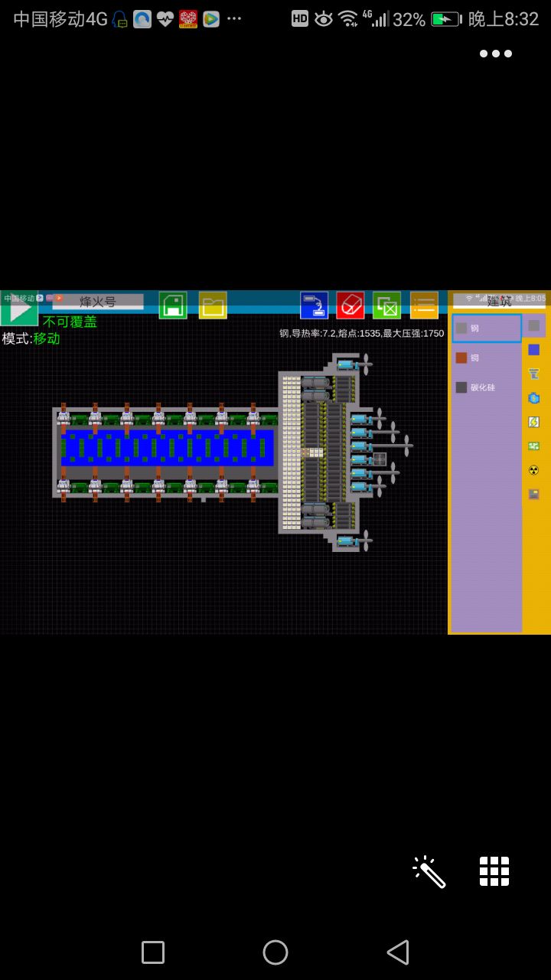Tap the magic wand edit icon

[x=429, y=871]
